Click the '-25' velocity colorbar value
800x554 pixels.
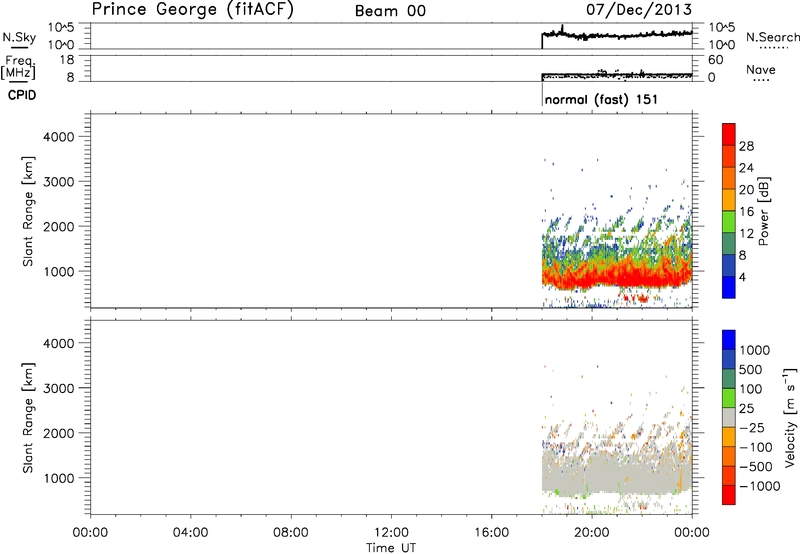[x=752, y=427]
